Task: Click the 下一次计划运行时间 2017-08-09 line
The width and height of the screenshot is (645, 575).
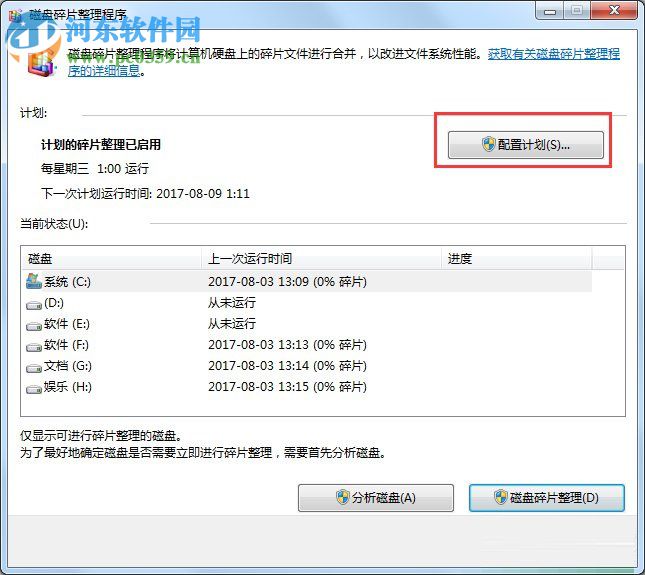Action: click(145, 193)
